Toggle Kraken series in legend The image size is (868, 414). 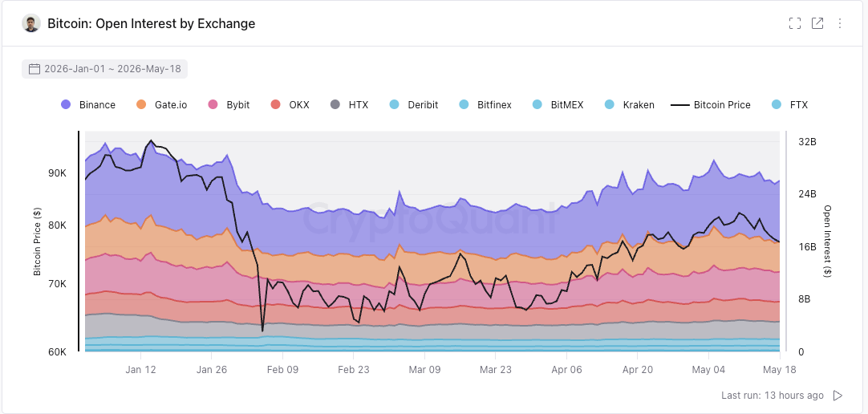click(629, 104)
